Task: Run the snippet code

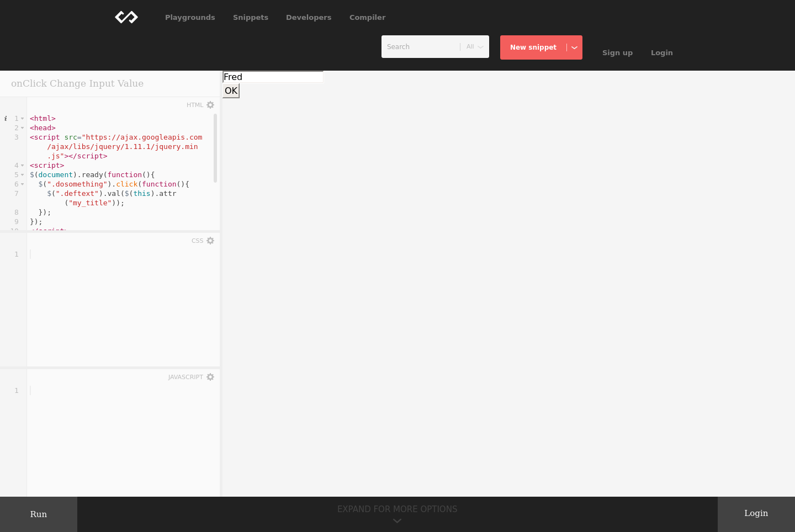Action: click(39, 514)
